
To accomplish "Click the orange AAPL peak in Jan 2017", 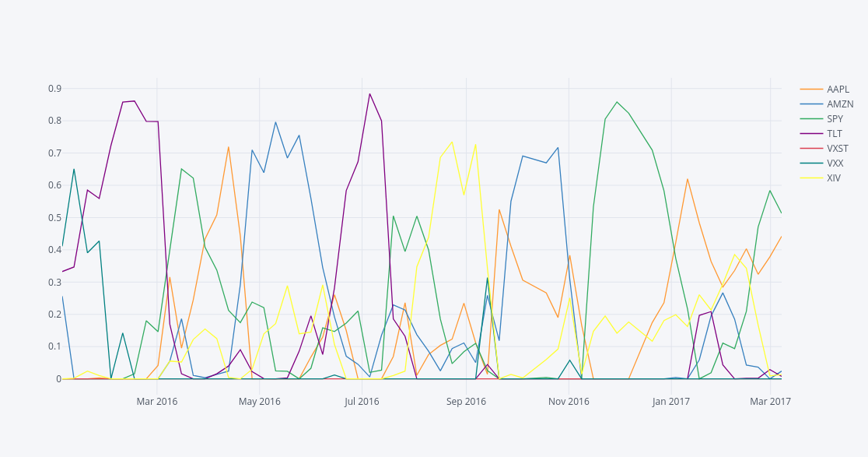I will tap(688, 179).
